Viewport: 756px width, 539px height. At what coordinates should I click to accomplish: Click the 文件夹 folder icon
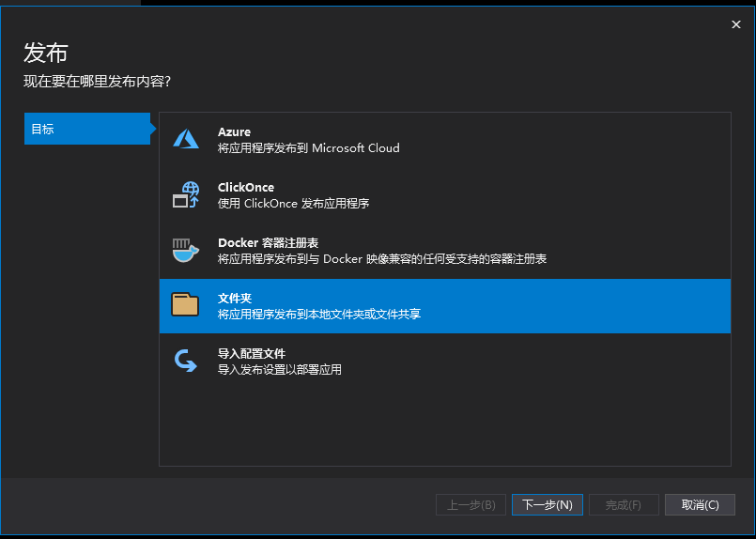[x=185, y=304]
